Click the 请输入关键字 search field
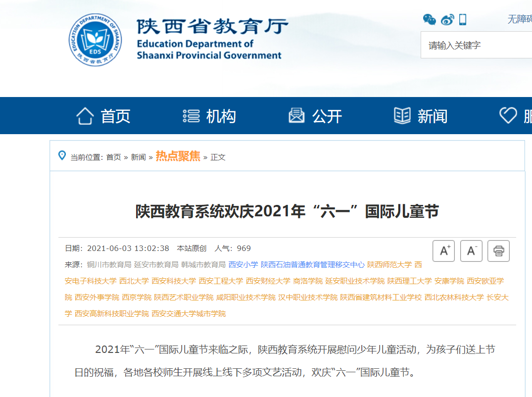The width and height of the screenshot is (532, 397). 475,46
